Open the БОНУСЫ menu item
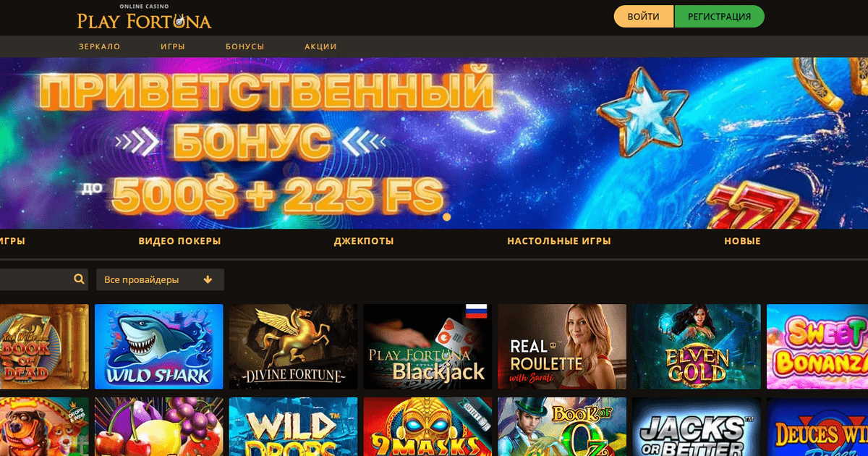Image resolution: width=868 pixels, height=456 pixels. pos(244,46)
